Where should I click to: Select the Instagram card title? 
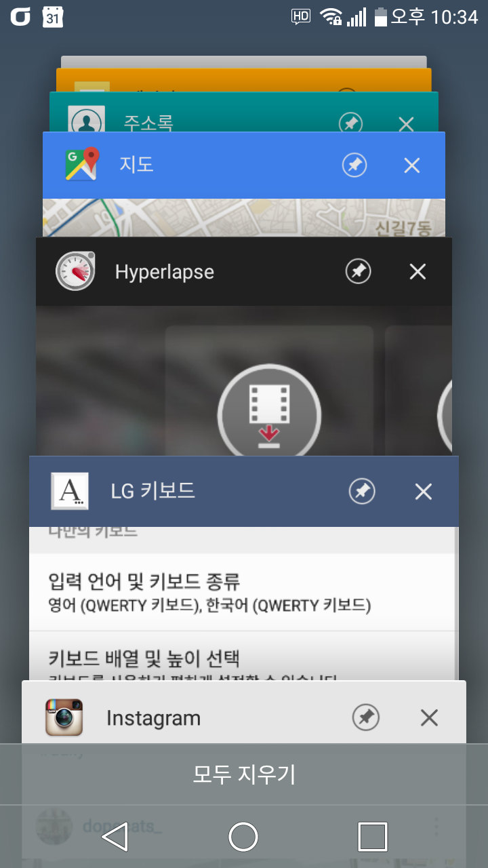(153, 718)
